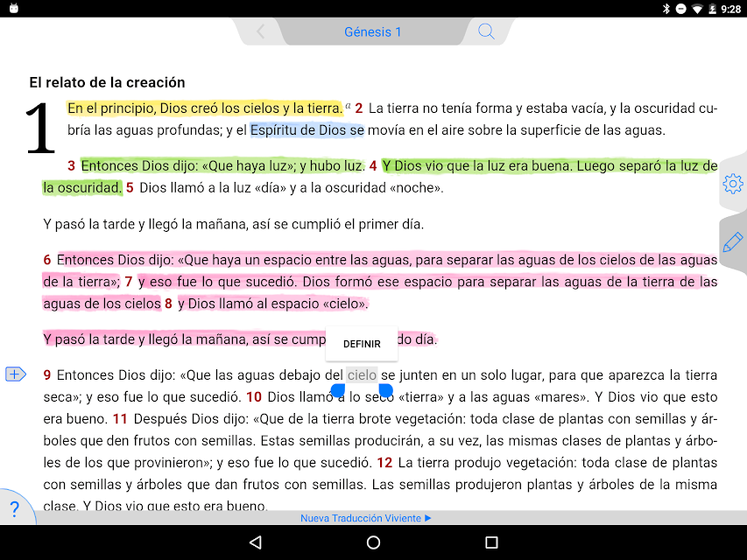Tap the add note icon beside verse 9
The height and width of the screenshot is (560, 747).
[15, 374]
